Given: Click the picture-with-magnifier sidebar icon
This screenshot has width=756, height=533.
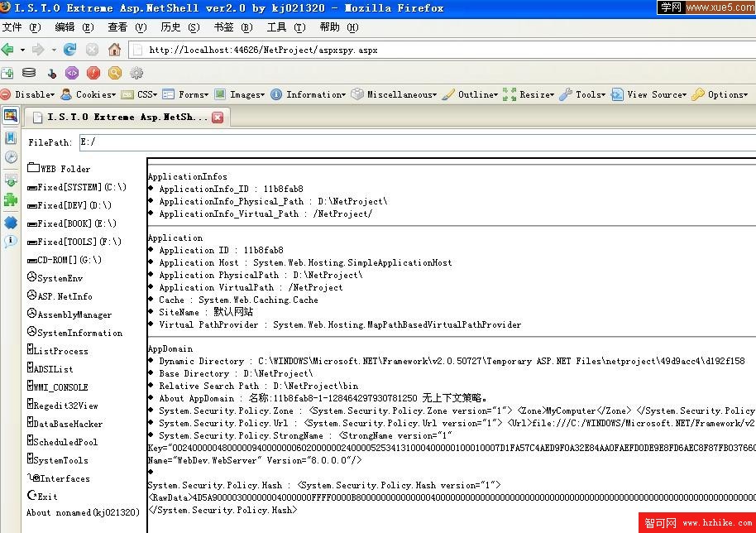Looking at the screenshot, I should coord(11,116).
